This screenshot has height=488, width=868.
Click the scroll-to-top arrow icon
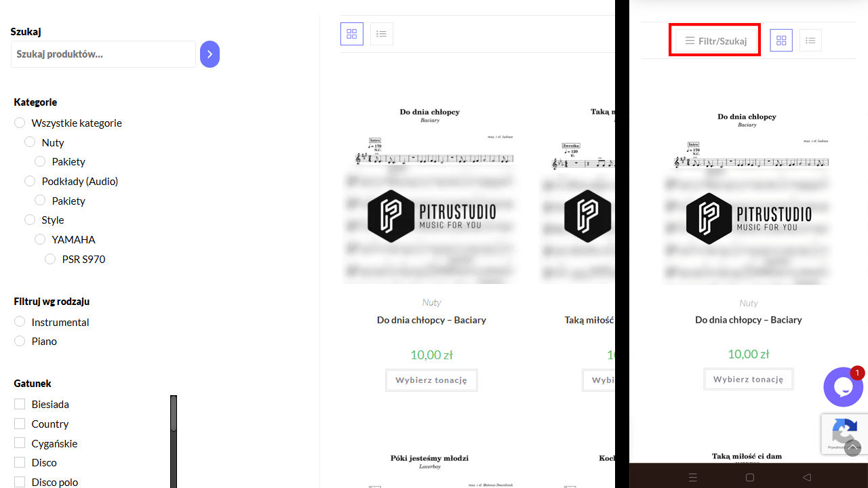[x=853, y=448]
